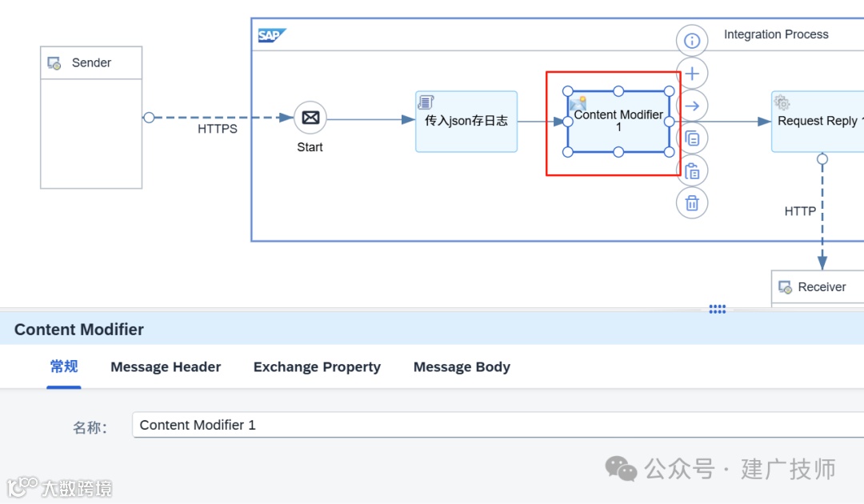Screen dimensions: 864x504
Task: Select the Receiver box
Action: point(818,287)
